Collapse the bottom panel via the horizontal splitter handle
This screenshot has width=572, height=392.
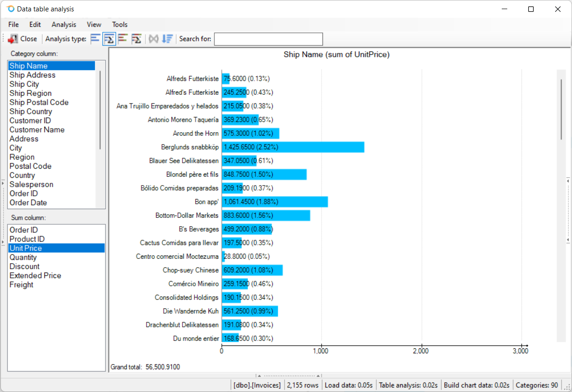[289, 376]
